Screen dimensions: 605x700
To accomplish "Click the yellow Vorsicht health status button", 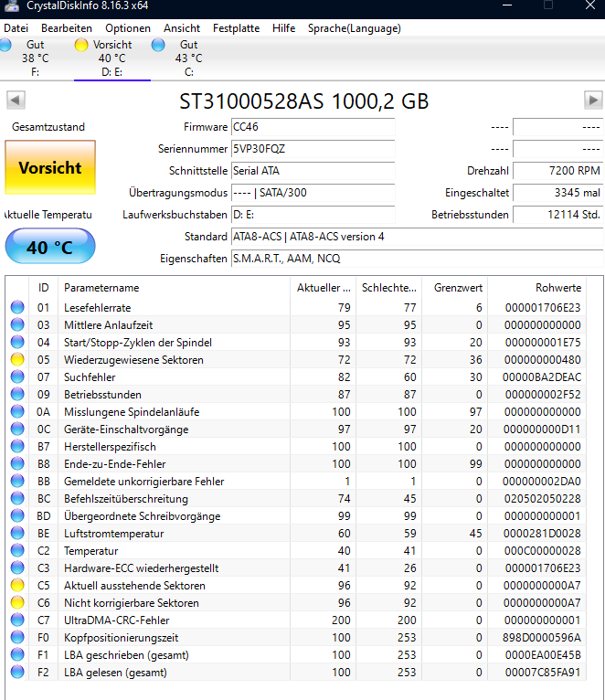I will click(x=50, y=167).
